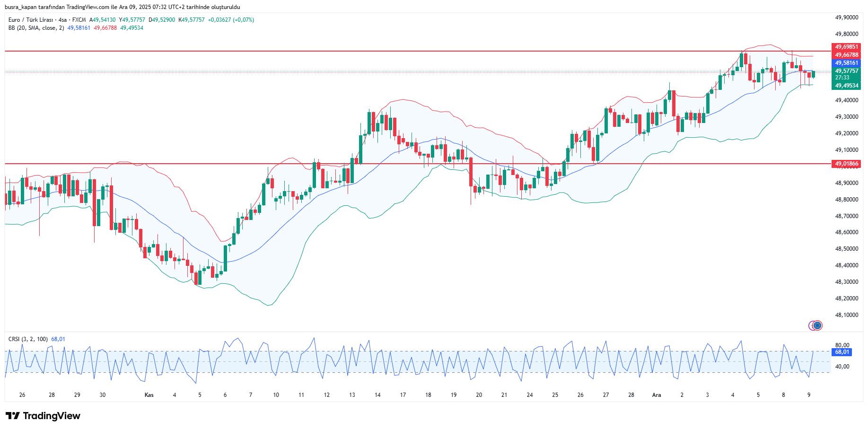Click the 14 date label on time axis
The height and width of the screenshot is (430, 868).
coord(377,395)
